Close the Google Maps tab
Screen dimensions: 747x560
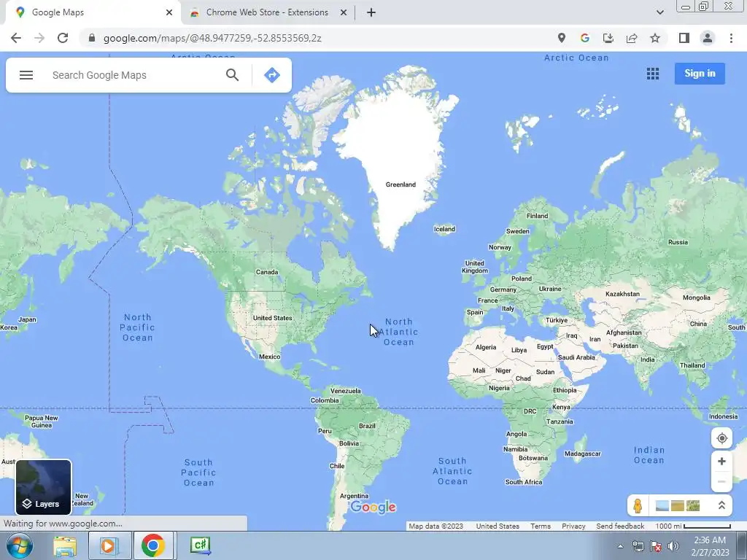[x=169, y=12]
